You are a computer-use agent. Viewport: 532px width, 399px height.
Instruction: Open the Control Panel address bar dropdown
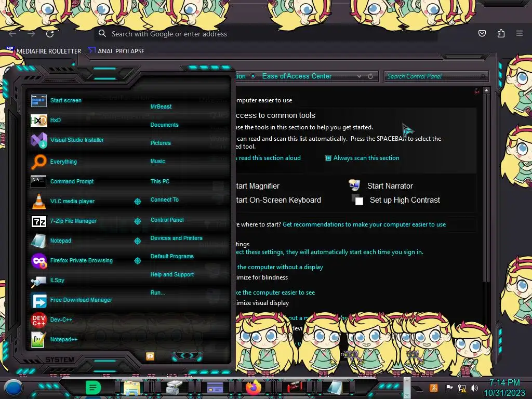[359, 76]
